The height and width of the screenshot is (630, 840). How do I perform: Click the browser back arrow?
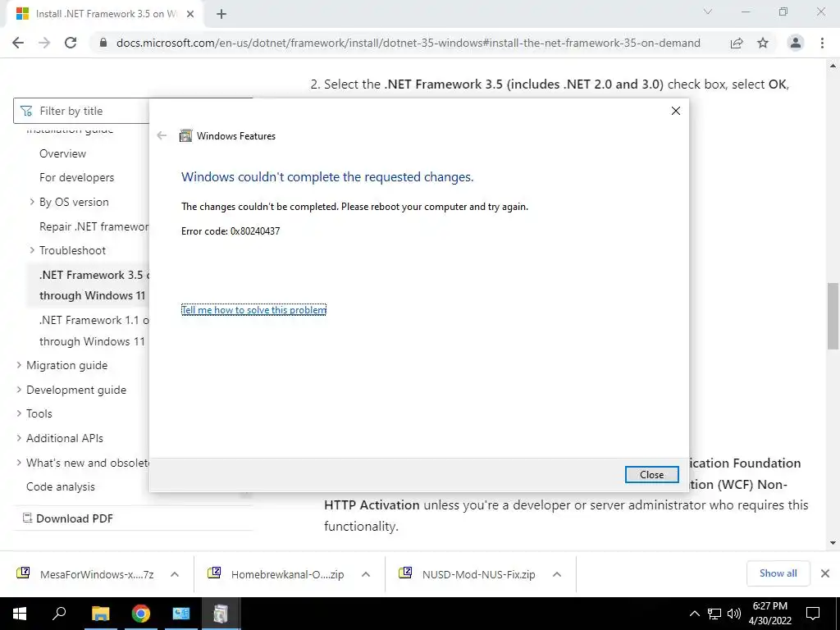pyautogui.click(x=18, y=43)
